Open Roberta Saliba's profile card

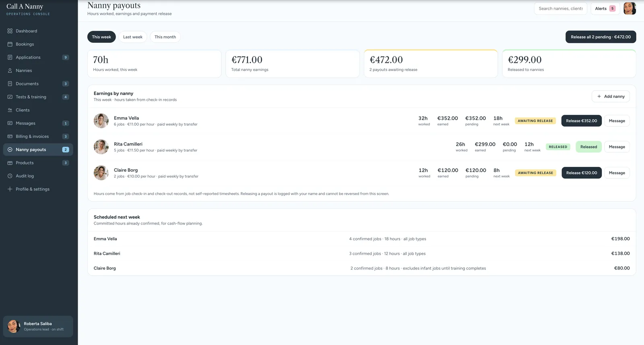[38, 326]
